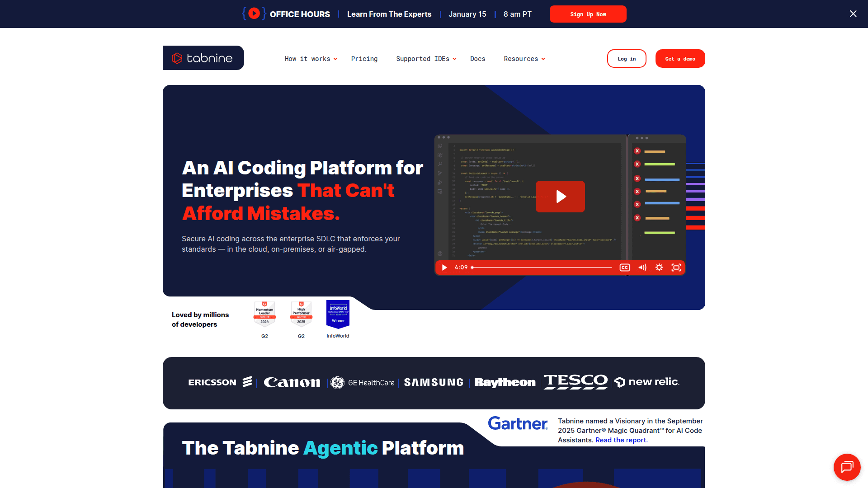The image size is (868, 488).
Task: Click the Tabnine logo in the header
Action: coord(203,57)
